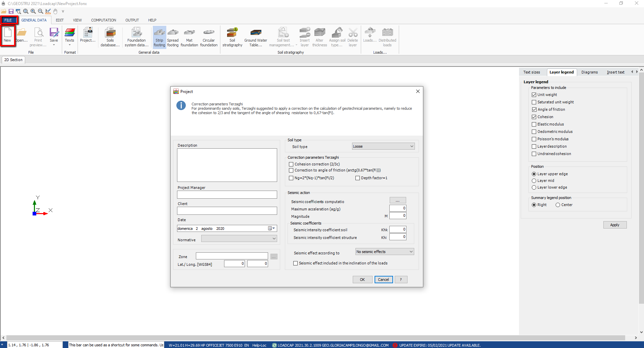Enable Correction to angle of friction checkbox
This screenshot has width=644, height=348.
(x=291, y=170)
